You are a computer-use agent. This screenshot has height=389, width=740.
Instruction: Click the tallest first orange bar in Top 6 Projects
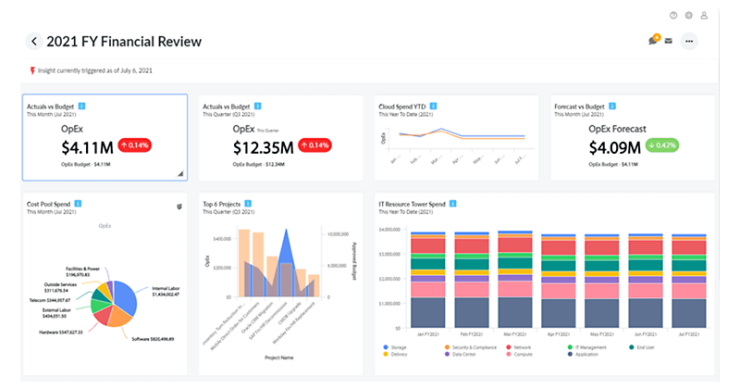[x=244, y=263]
